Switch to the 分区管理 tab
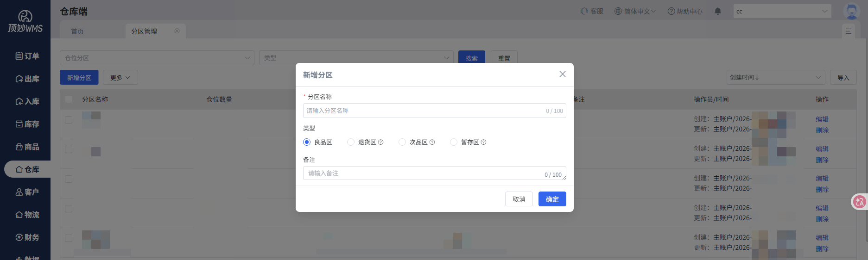Image resolution: width=868 pixels, height=260 pixels. (x=144, y=31)
